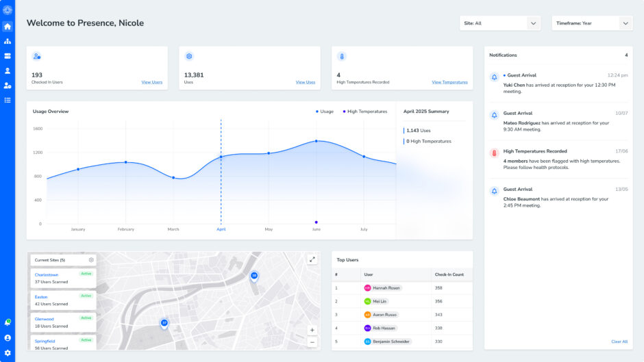Viewport: 644px width, 362px height.
Task: Open the Site: All dropdown
Action: [500, 23]
